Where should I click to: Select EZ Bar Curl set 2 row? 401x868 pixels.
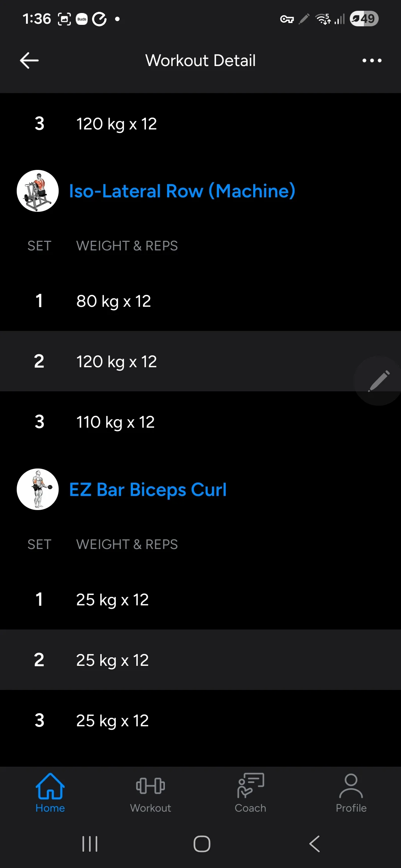200,660
